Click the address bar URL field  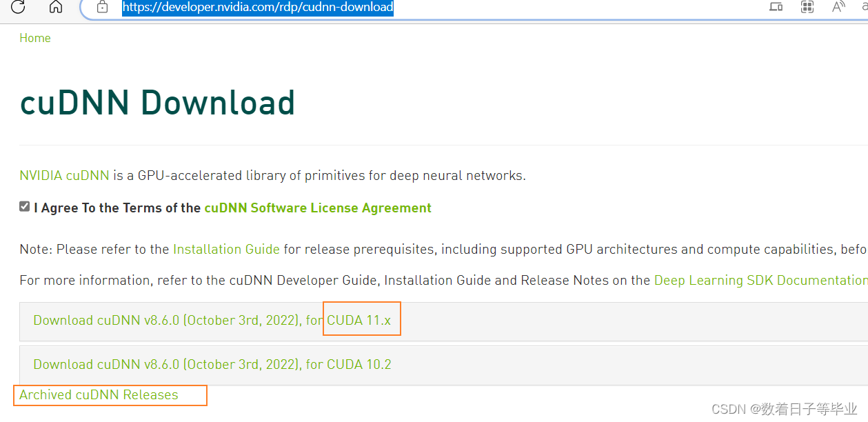tap(258, 8)
